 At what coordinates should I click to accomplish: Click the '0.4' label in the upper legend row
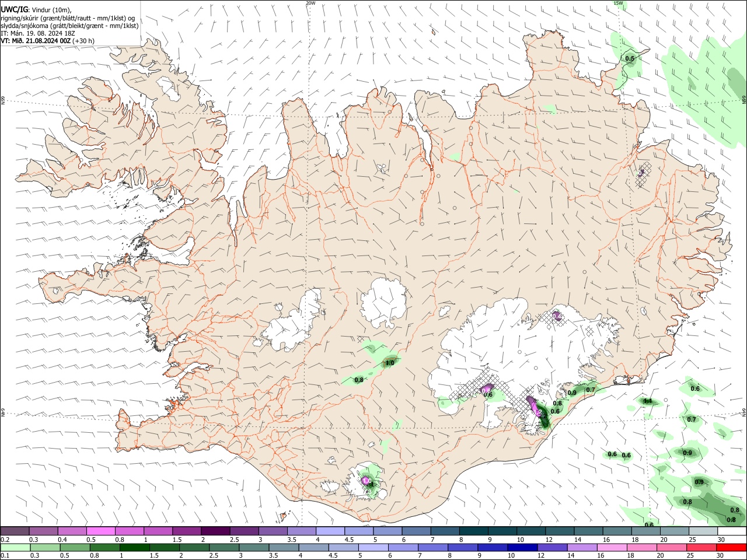62,540
